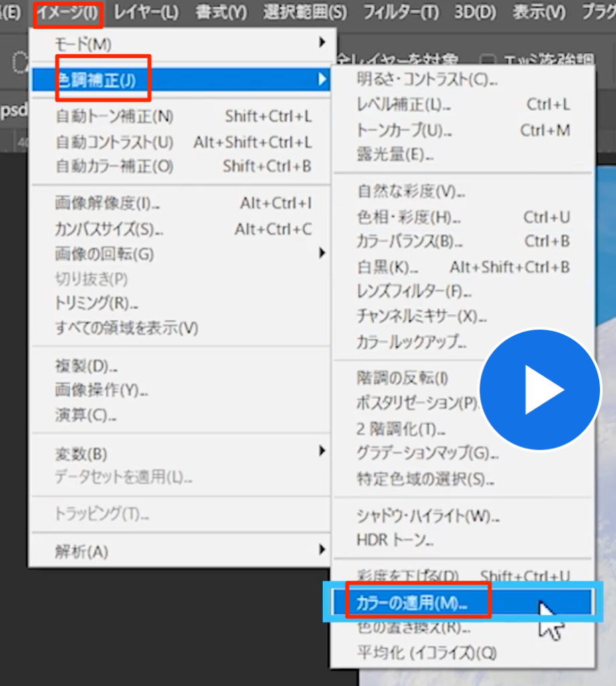Open the レイヤー(L) menu
The width and height of the screenshot is (616, 686).
tap(146, 12)
